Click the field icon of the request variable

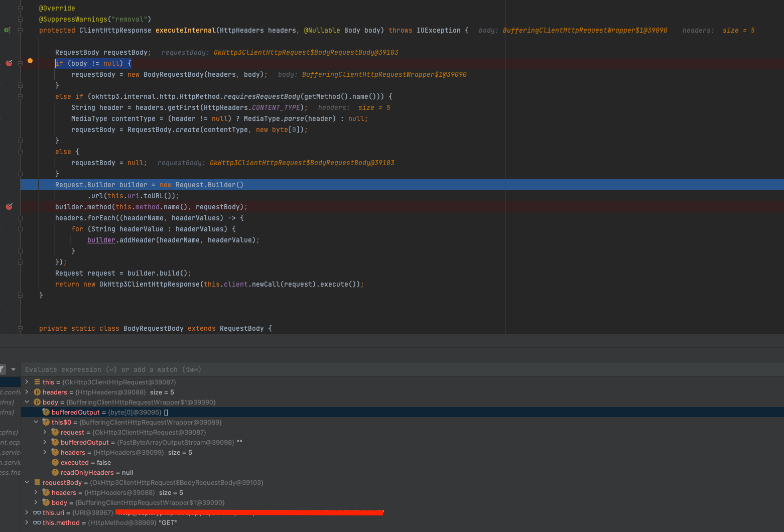(x=55, y=432)
